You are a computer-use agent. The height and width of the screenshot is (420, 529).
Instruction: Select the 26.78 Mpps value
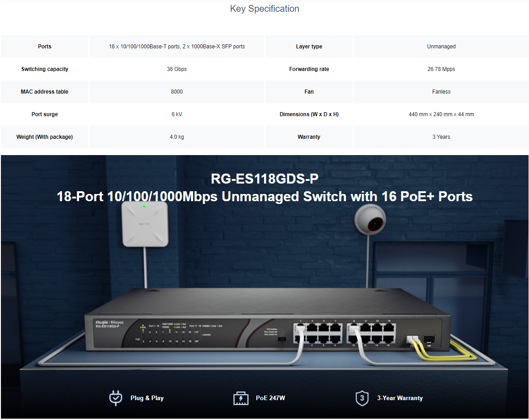coord(441,69)
